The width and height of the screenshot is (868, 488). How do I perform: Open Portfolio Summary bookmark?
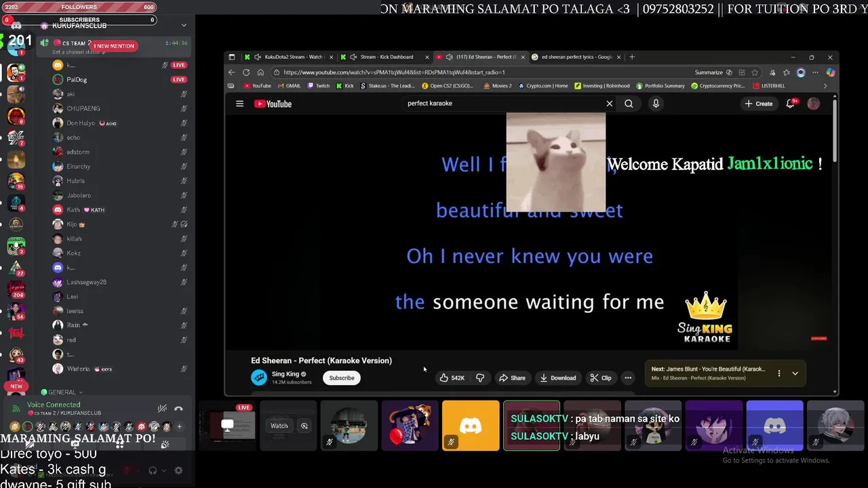(660, 86)
